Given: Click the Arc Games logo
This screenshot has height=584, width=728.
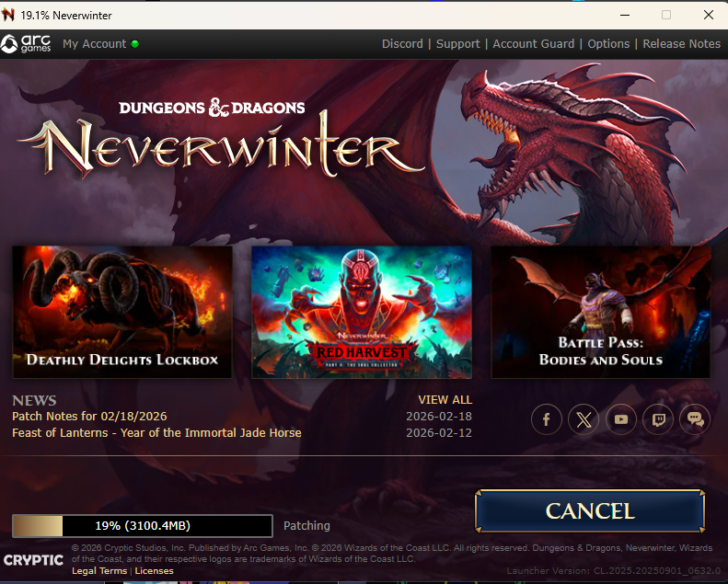Looking at the screenshot, I should tap(26, 44).
